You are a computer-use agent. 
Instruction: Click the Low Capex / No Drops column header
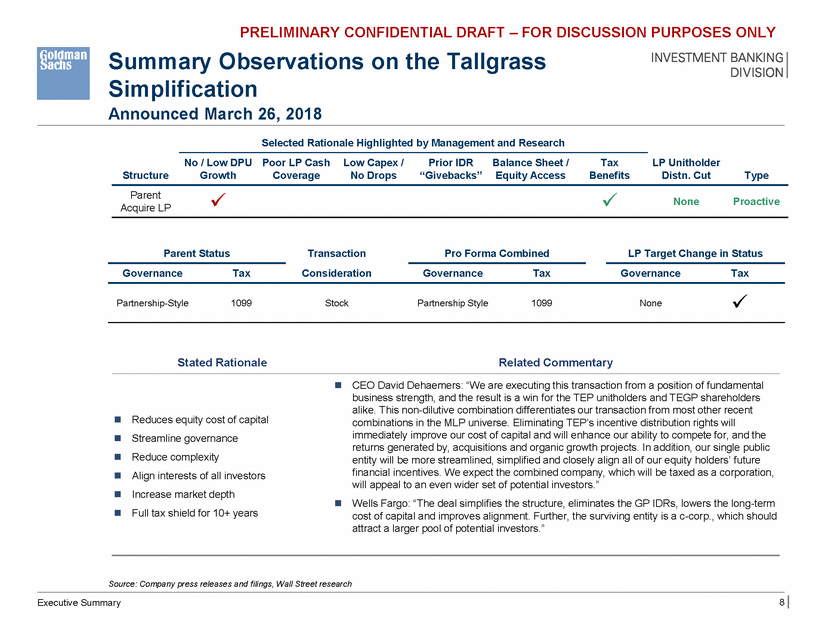[373, 169]
